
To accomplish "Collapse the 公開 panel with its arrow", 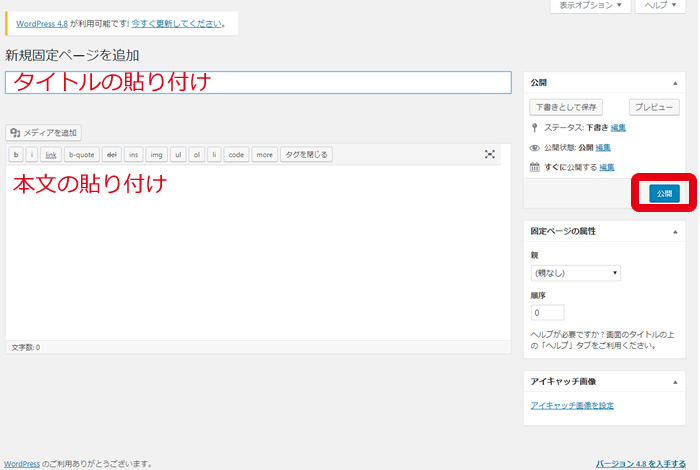I will pyautogui.click(x=675, y=83).
